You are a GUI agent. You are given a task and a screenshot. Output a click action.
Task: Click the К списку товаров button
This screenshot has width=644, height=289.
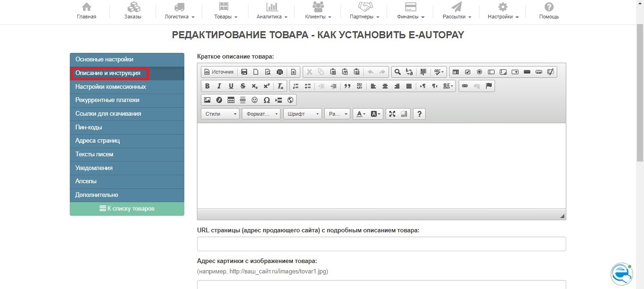(127, 209)
